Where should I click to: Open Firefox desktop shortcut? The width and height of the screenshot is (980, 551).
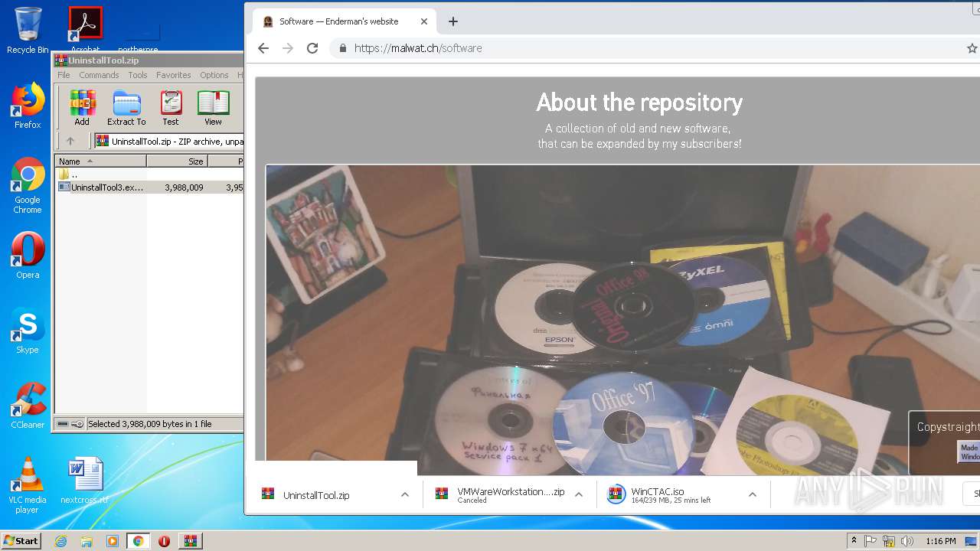point(28,106)
